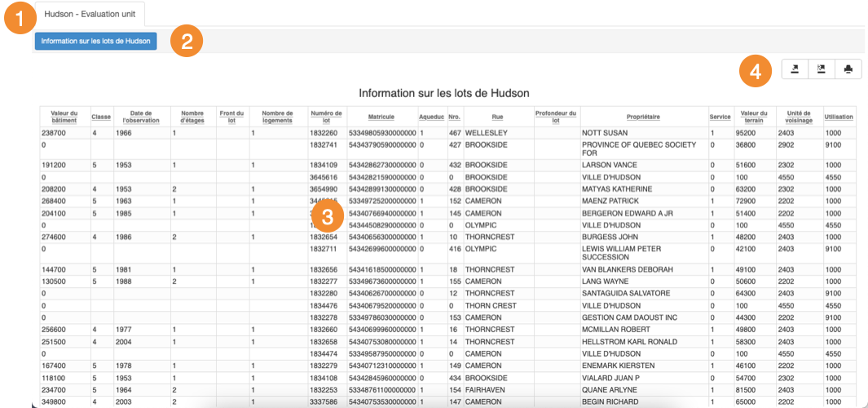Sort by Unité de voisinage header
The width and height of the screenshot is (868, 408).
click(x=798, y=117)
